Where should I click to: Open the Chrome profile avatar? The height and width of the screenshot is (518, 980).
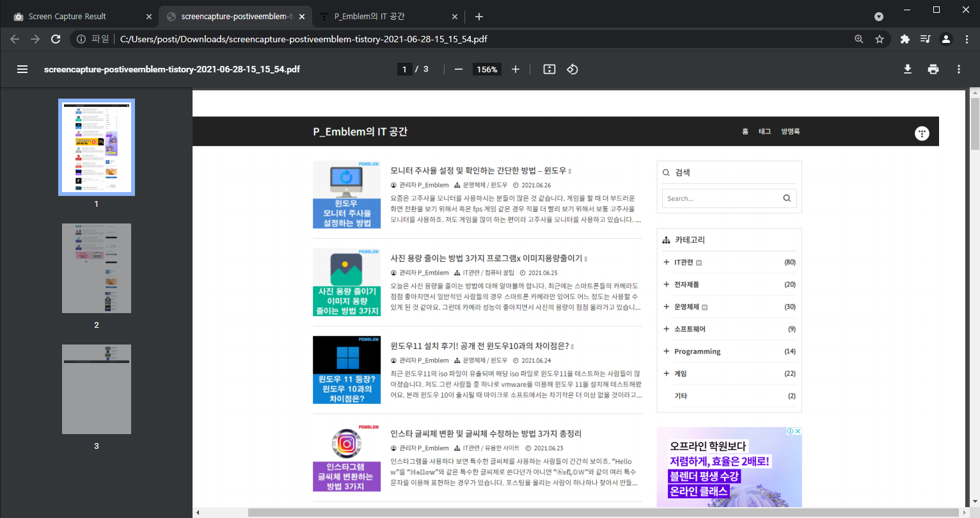click(946, 39)
